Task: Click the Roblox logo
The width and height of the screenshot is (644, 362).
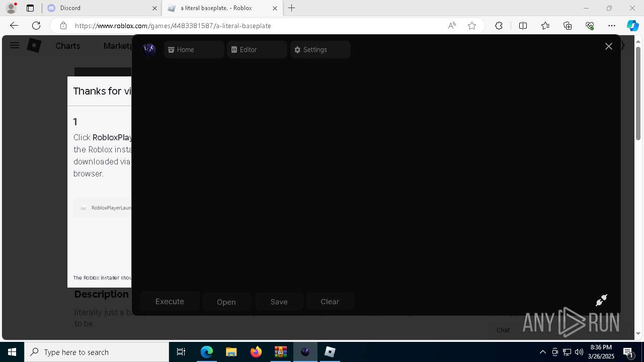Action: 34,46
